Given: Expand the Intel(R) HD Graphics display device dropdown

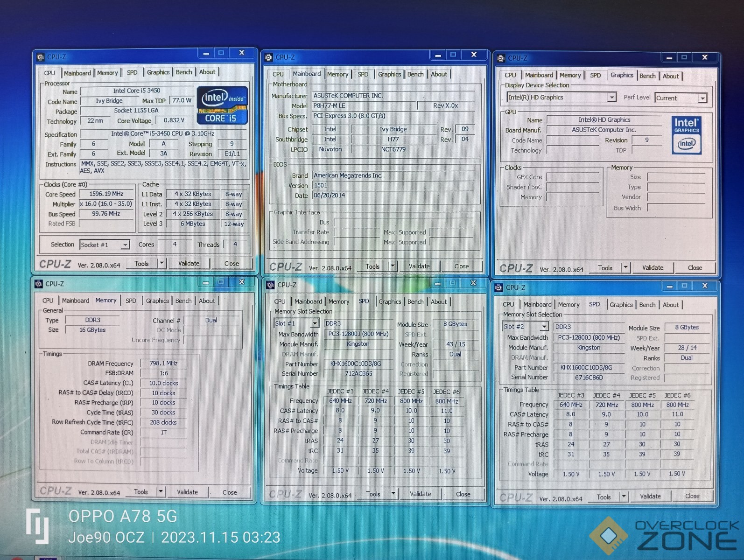Looking at the screenshot, I should point(611,98).
